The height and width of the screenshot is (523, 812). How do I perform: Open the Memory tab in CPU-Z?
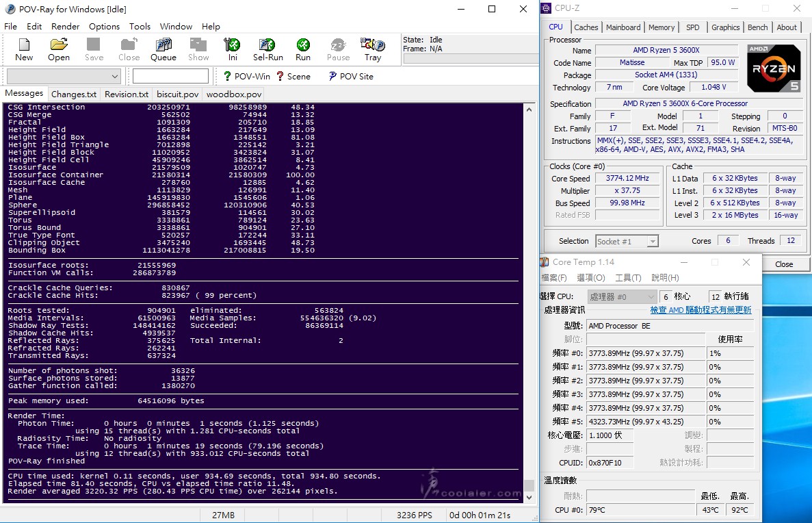pyautogui.click(x=662, y=27)
